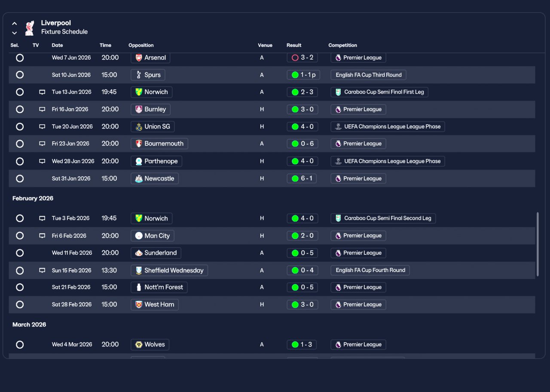Sort by the Opposition column header
The height and width of the screenshot is (392, 550).
point(141,45)
